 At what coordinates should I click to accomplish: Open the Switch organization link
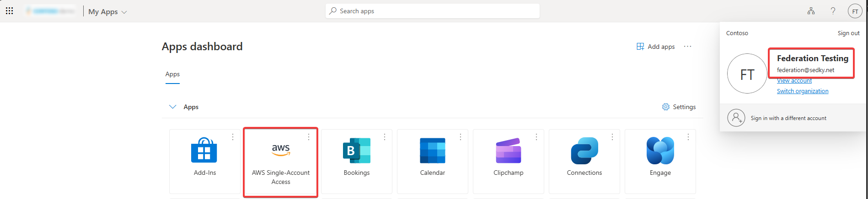click(803, 91)
